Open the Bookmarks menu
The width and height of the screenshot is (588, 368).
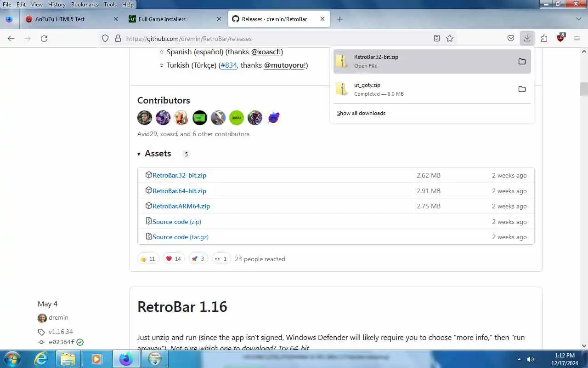point(85,4)
